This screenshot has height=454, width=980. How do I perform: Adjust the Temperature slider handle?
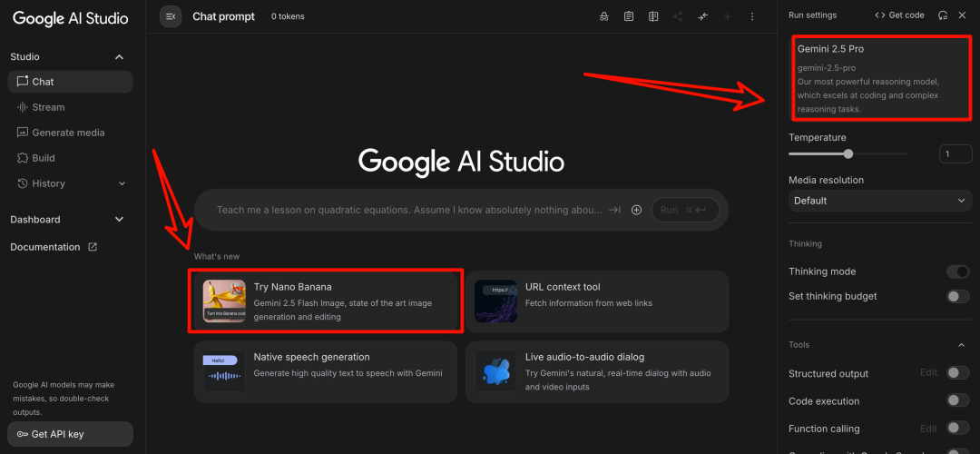point(848,154)
